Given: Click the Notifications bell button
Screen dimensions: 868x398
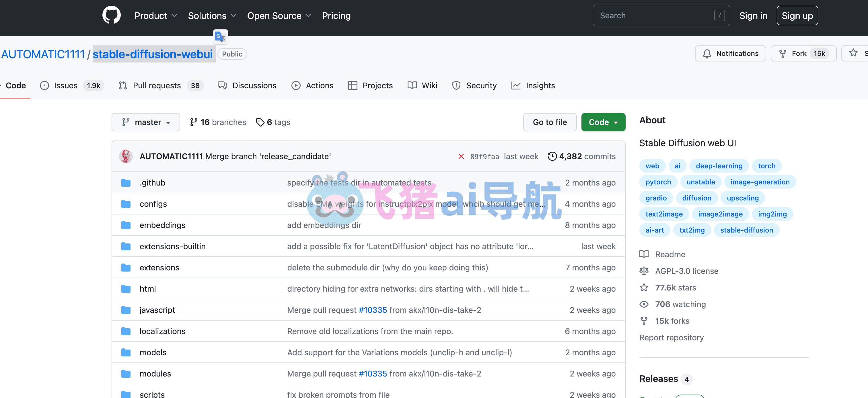Looking at the screenshot, I should (x=730, y=54).
